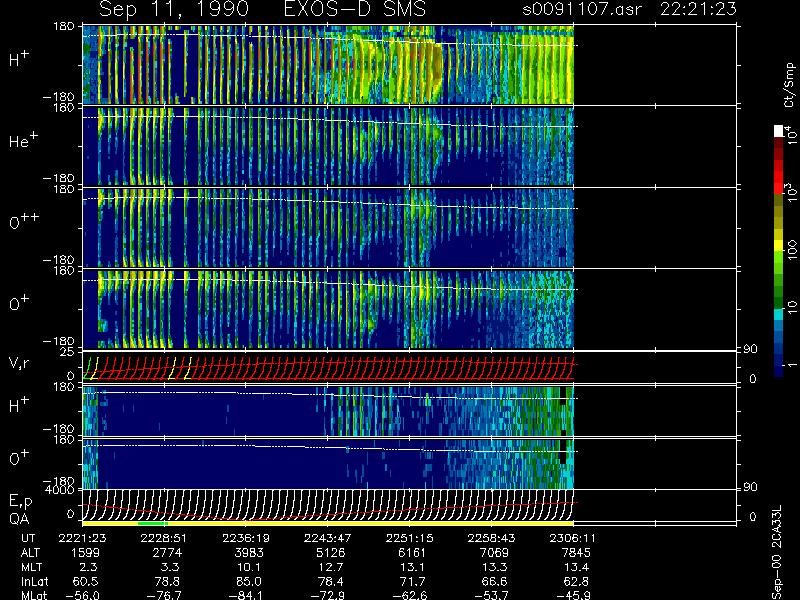This screenshot has width=800, height=600.
Task: Click altitude value '3983'
Action: (x=249, y=553)
